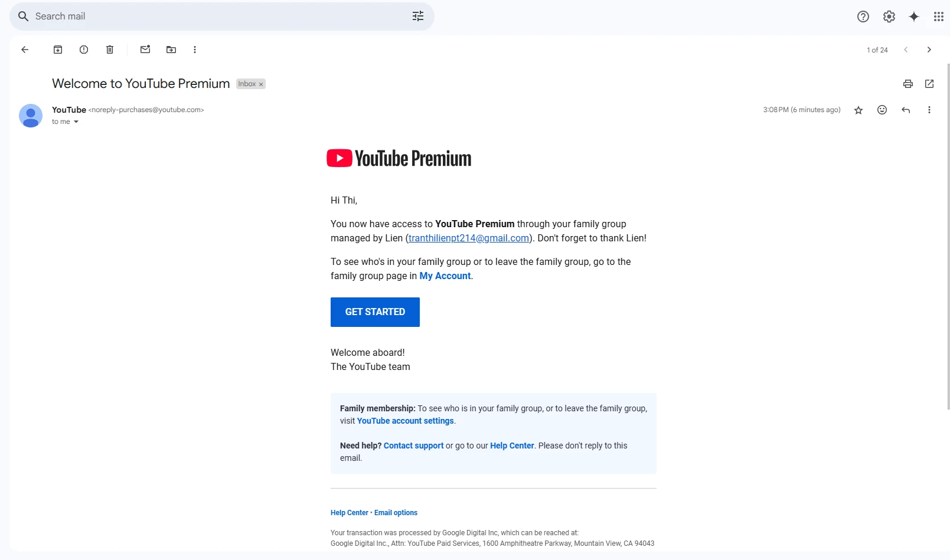Screen dimensions: 950x560
Task: Report this email as spam
Action: (84, 50)
